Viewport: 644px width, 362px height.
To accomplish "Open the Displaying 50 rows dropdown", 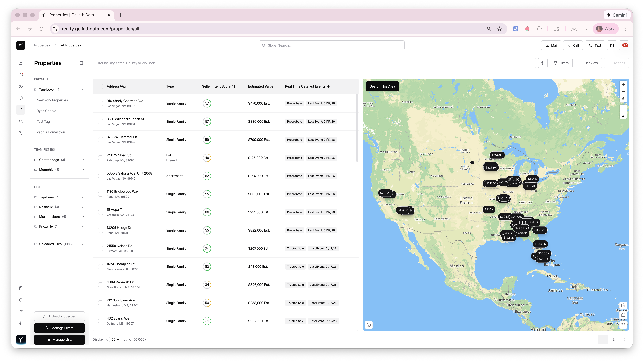I will [115, 339].
